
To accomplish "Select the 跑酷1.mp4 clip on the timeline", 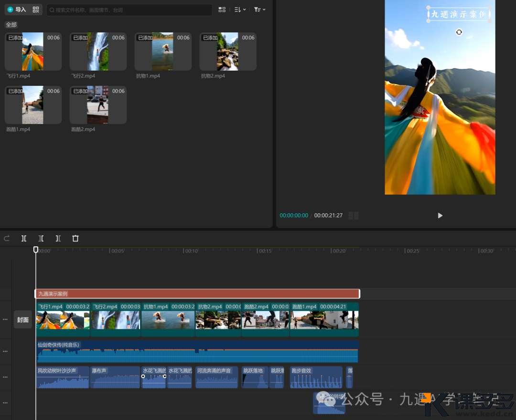I will tap(324, 319).
